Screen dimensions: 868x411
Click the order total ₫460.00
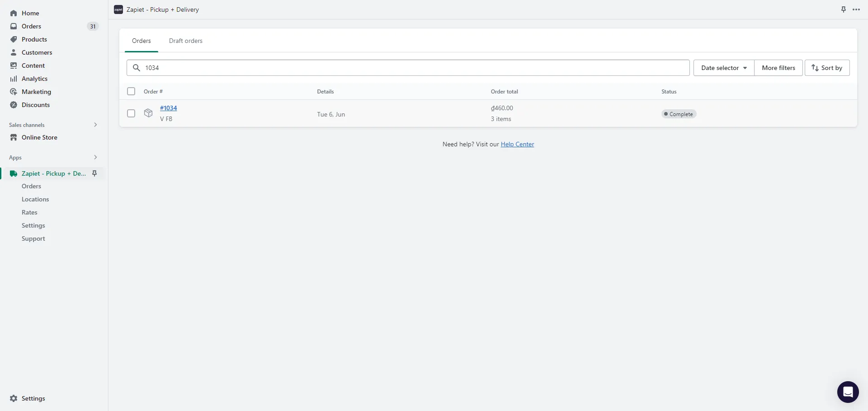(x=502, y=108)
